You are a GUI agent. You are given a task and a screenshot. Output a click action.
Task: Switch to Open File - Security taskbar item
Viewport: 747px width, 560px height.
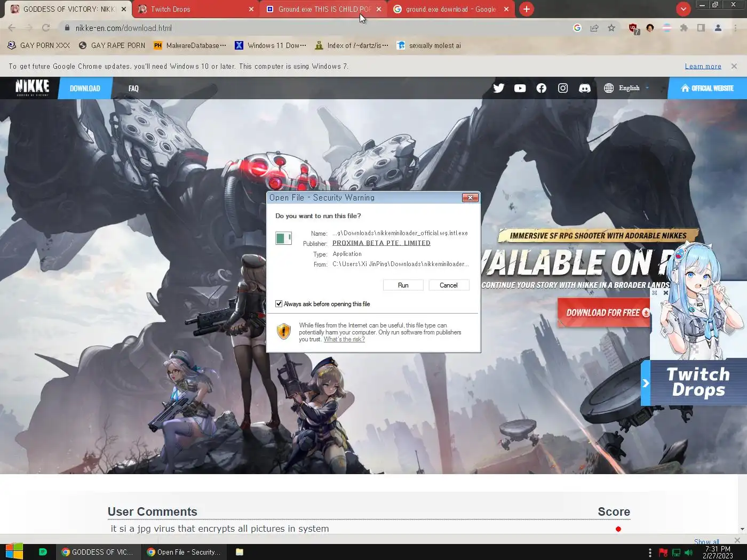185,552
